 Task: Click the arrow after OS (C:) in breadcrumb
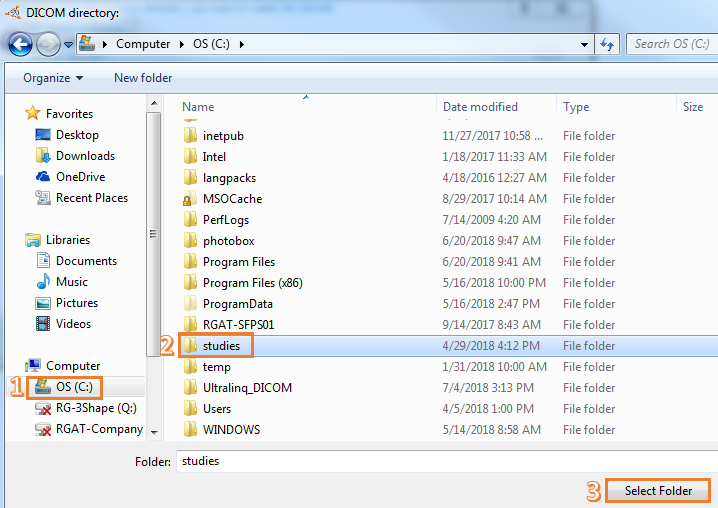(242, 45)
